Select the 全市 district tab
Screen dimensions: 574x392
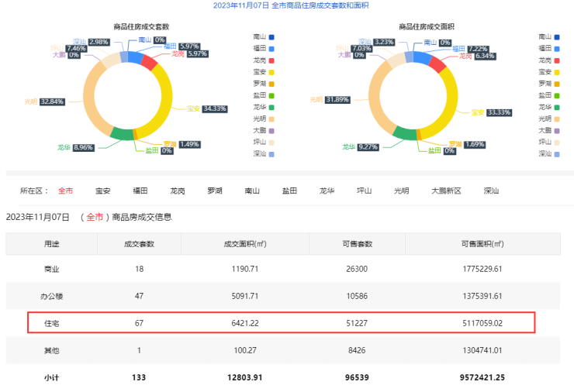[x=65, y=190]
